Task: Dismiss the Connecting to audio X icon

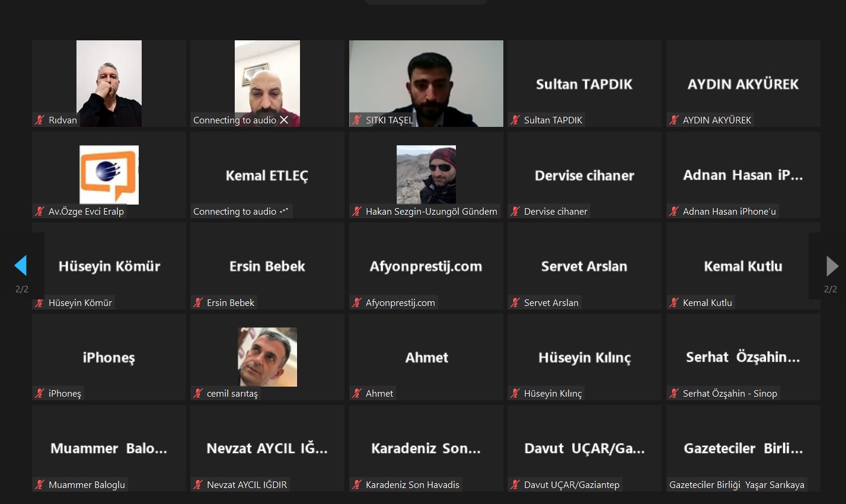Action: pos(284,120)
